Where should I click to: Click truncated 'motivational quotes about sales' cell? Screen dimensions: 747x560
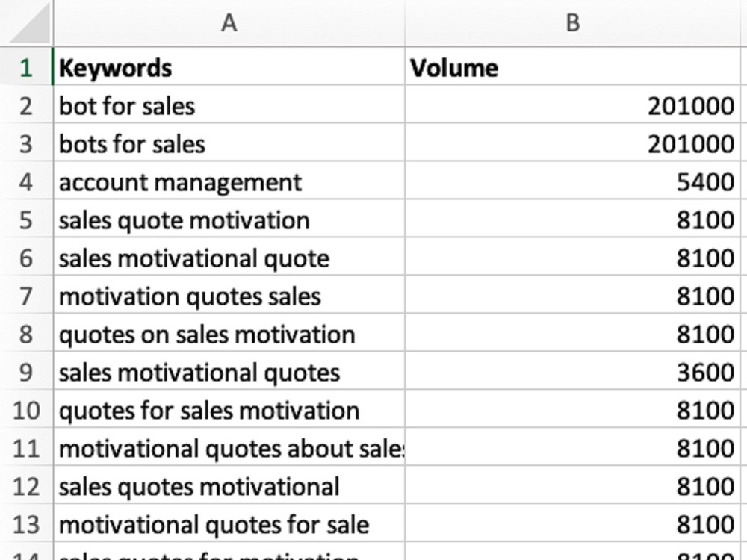(x=229, y=447)
